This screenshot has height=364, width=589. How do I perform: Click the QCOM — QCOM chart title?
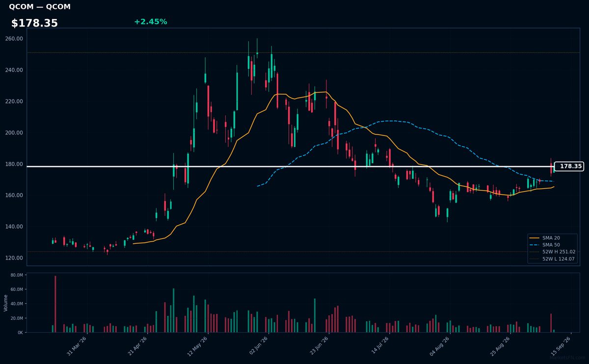40,7
